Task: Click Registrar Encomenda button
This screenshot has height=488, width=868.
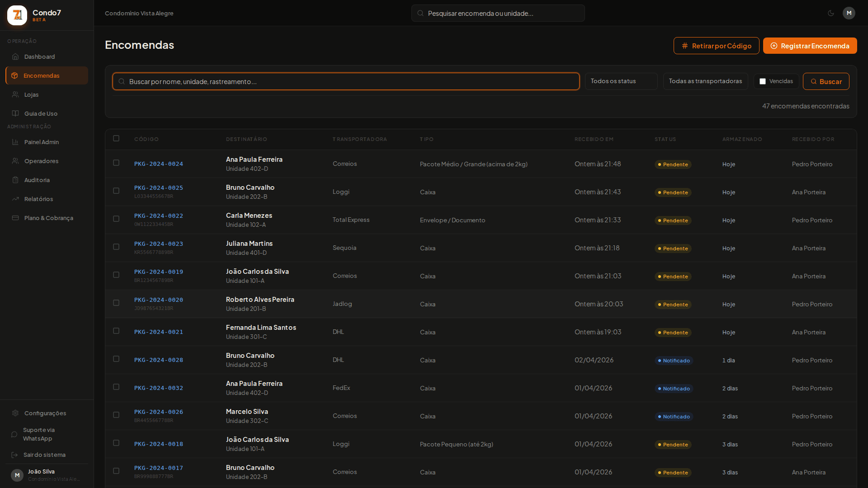Action: [809, 46]
